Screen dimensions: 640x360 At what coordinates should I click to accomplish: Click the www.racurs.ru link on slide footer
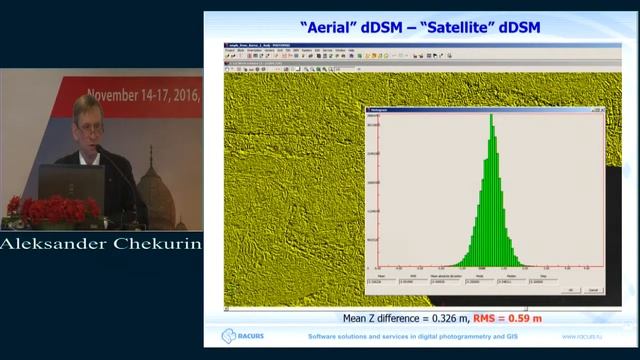pyautogui.click(x=581, y=337)
